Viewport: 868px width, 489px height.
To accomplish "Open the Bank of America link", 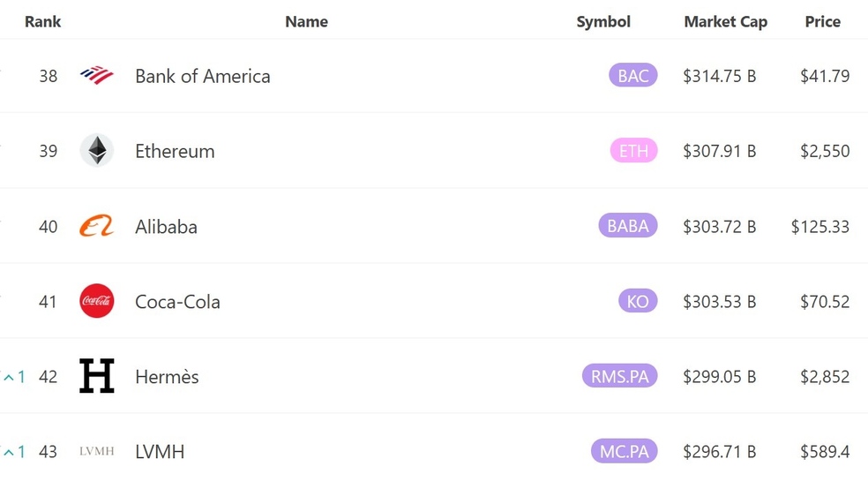I will point(203,76).
